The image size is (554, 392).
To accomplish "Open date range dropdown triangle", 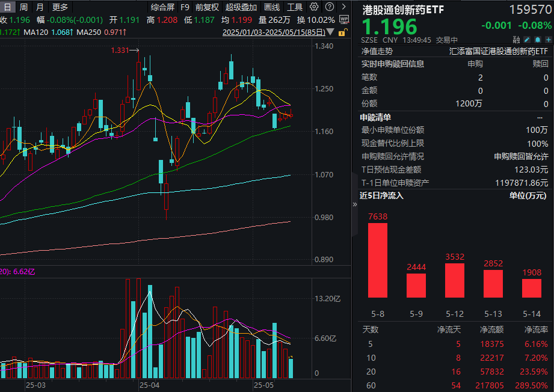I will click(x=332, y=32).
